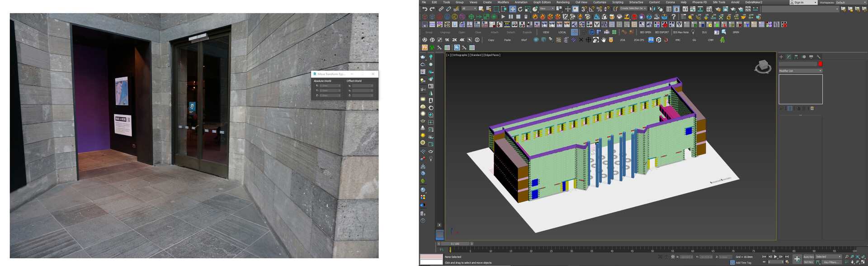Click the RB plugin icon
The image size is (868, 266).
651,40
